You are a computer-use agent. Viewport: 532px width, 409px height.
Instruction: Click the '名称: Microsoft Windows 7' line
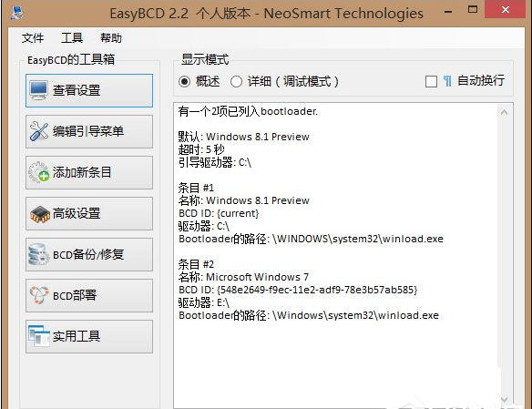pos(243,277)
